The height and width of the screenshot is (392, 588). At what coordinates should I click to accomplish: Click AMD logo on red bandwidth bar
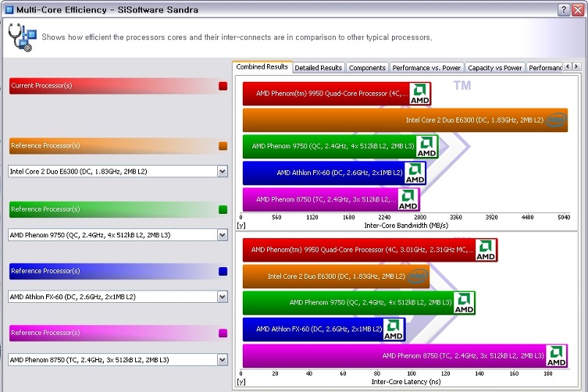point(419,94)
